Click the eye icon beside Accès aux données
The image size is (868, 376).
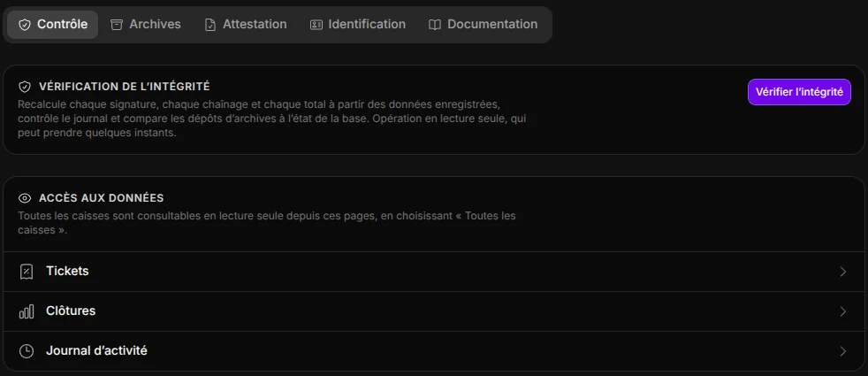pyautogui.click(x=25, y=198)
